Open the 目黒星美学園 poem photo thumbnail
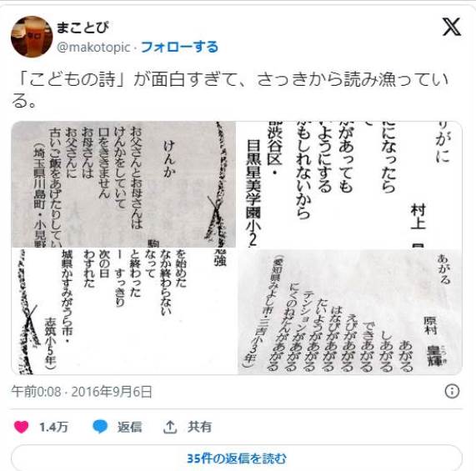 [349, 184]
